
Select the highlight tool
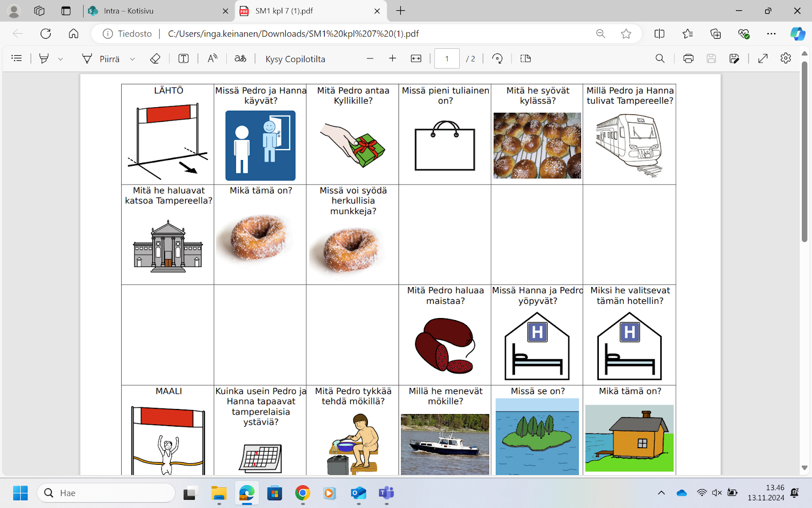[44, 58]
